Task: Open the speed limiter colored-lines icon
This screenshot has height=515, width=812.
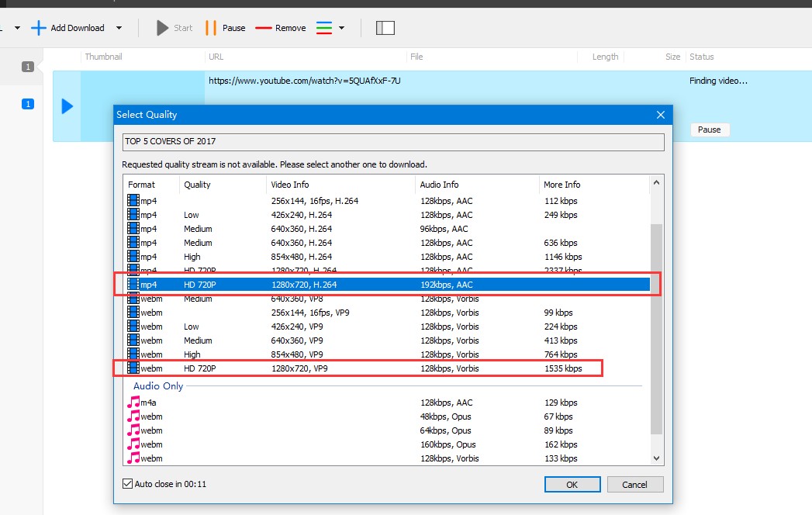Action: click(x=324, y=27)
